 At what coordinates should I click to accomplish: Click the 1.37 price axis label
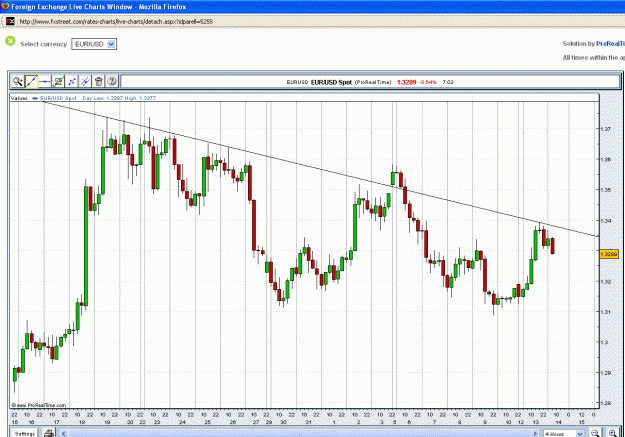pyautogui.click(x=606, y=129)
